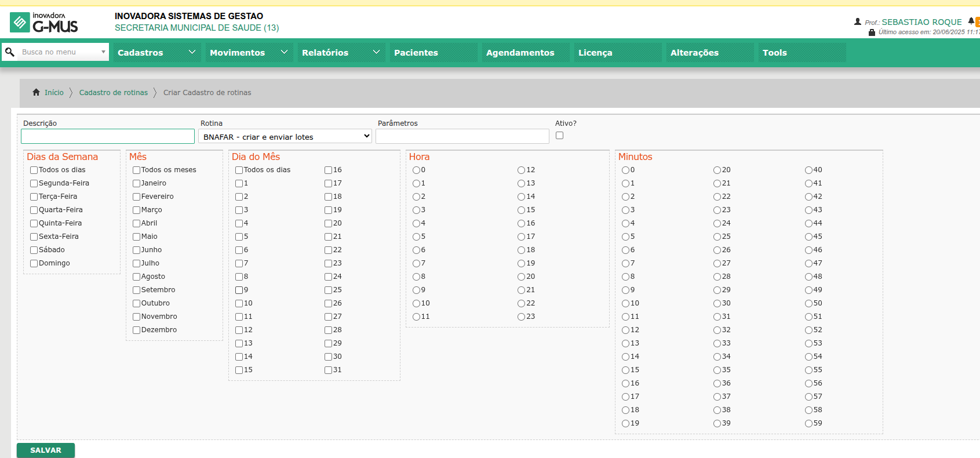Check Quinta-Feira
The height and width of the screenshot is (458, 980).
tap(34, 224)
